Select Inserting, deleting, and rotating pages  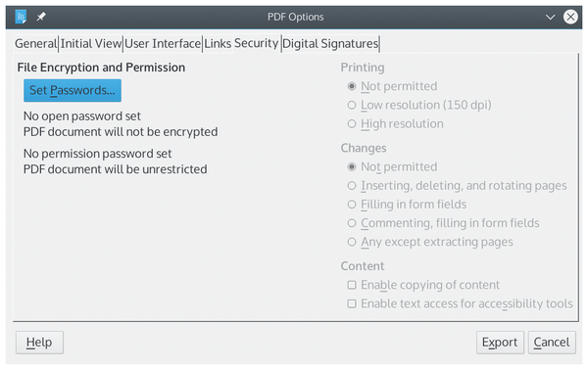pos(457,185)
